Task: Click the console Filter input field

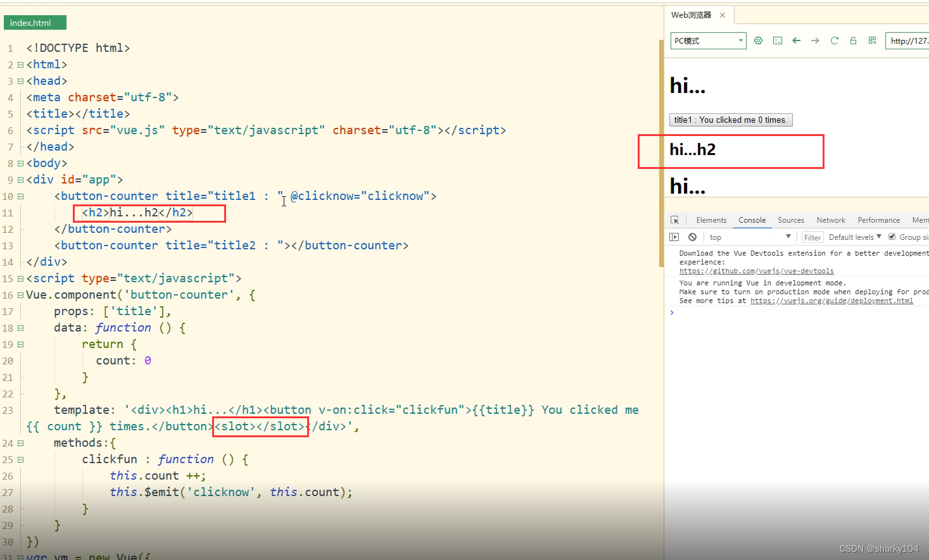Action: pos(812,237)
